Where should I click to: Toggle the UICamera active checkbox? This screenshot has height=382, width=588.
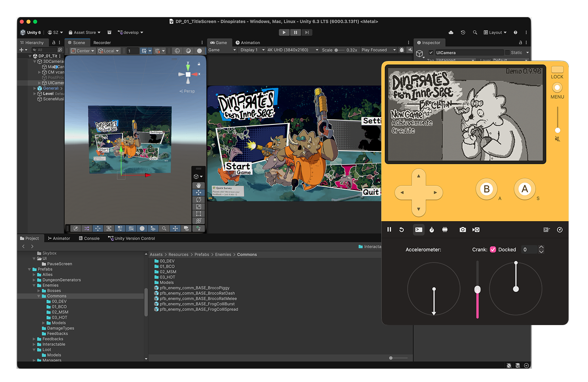431,53
